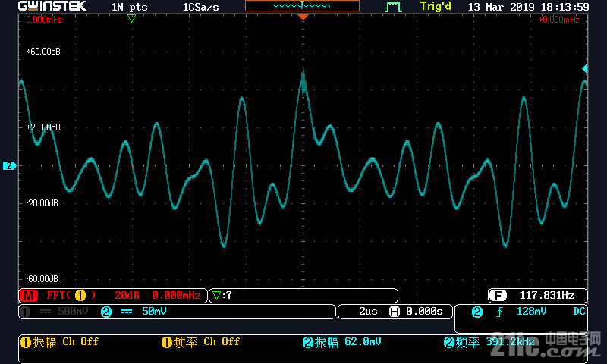Click the acquisition mode waveform icon

click(x=393, y=7)
